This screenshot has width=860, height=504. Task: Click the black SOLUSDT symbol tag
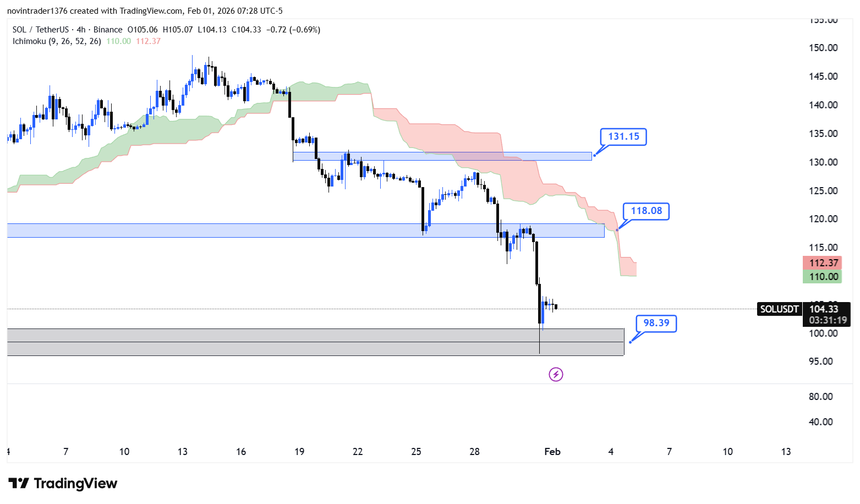tap(779, 309)
